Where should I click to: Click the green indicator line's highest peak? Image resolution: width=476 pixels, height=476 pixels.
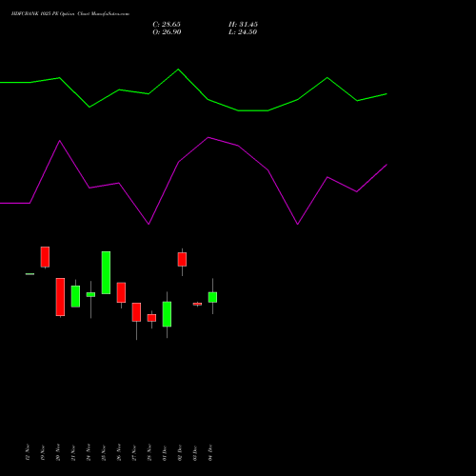[178, 69]
